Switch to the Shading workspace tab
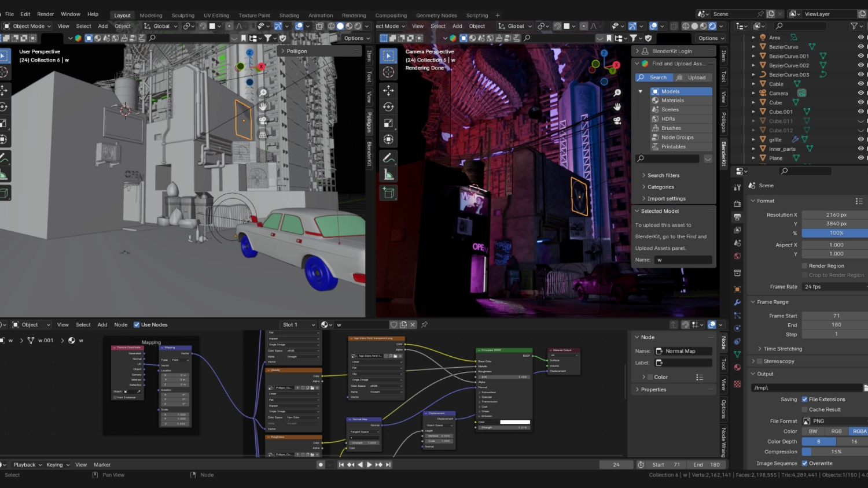This screenshot has height=488, width=868. coord(289,15)
